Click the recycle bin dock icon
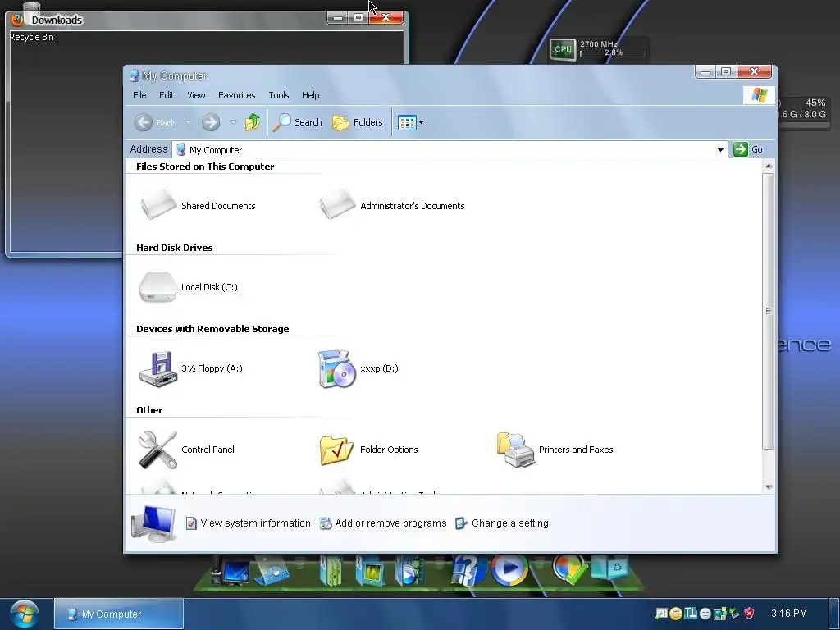Image resolution: width=840 pixels, height=630 pixels. (x=609, y=568)
